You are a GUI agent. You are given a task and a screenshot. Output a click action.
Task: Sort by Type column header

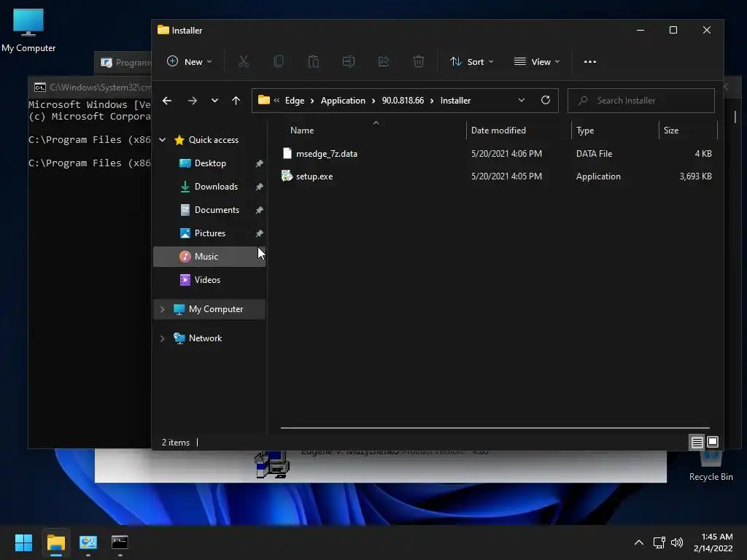585,131
